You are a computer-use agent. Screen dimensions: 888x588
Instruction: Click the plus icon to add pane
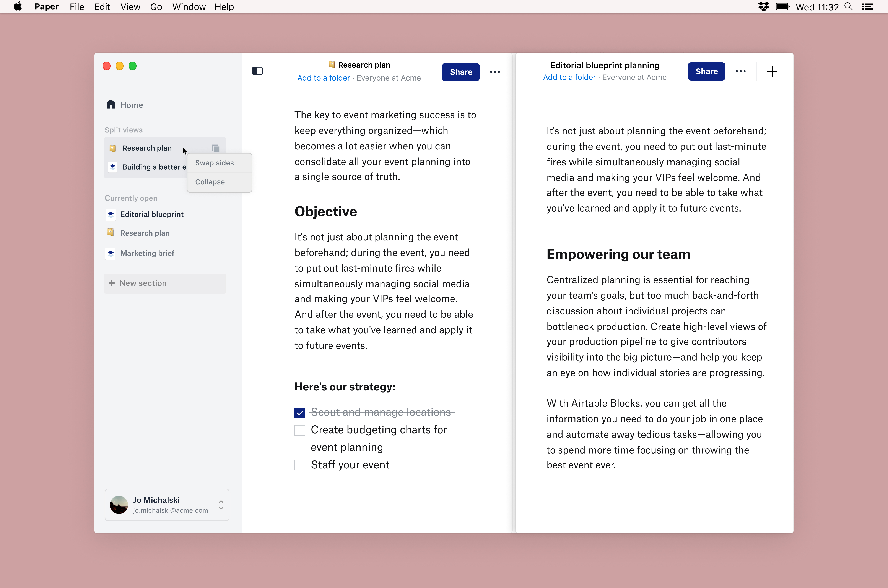tap(772, 71)
